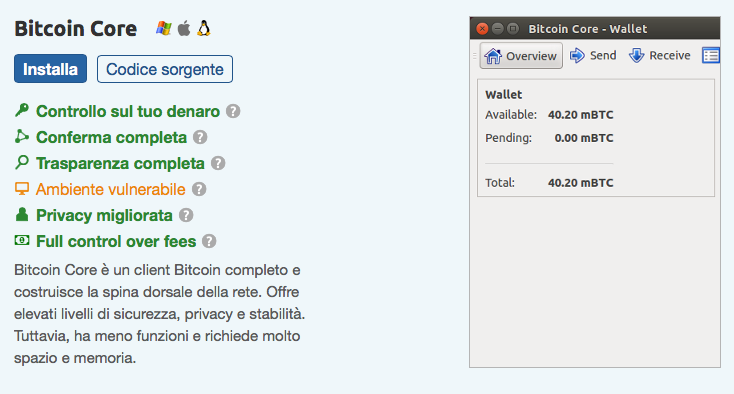The width and height of the screenshot is (734, 394).
Task: Click the Linux penguin icon
Action: click(x=204, y=29)
